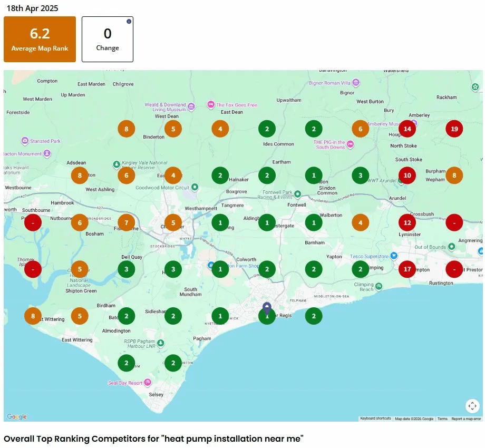Screen dimensions: 485x448
Task: Open the Google Terms link
Action: [x=442, y=418]
